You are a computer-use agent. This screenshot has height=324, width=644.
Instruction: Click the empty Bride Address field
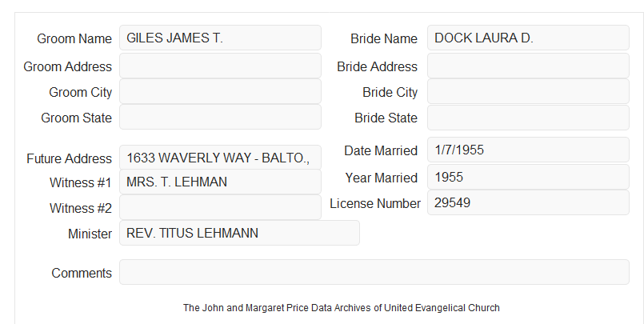(x=528, y=66)
